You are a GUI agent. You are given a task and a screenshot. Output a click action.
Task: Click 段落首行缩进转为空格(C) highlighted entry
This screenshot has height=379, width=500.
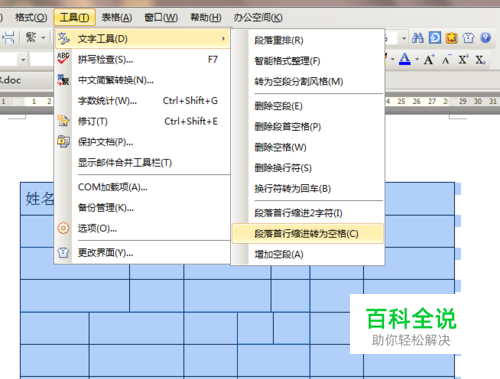point(308,234)
